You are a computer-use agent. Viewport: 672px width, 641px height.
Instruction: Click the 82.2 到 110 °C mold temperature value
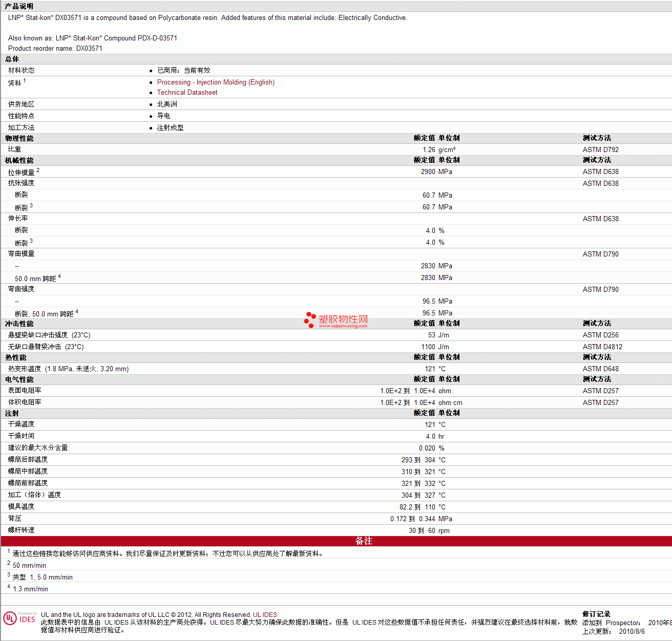click(x=423, y=507)
